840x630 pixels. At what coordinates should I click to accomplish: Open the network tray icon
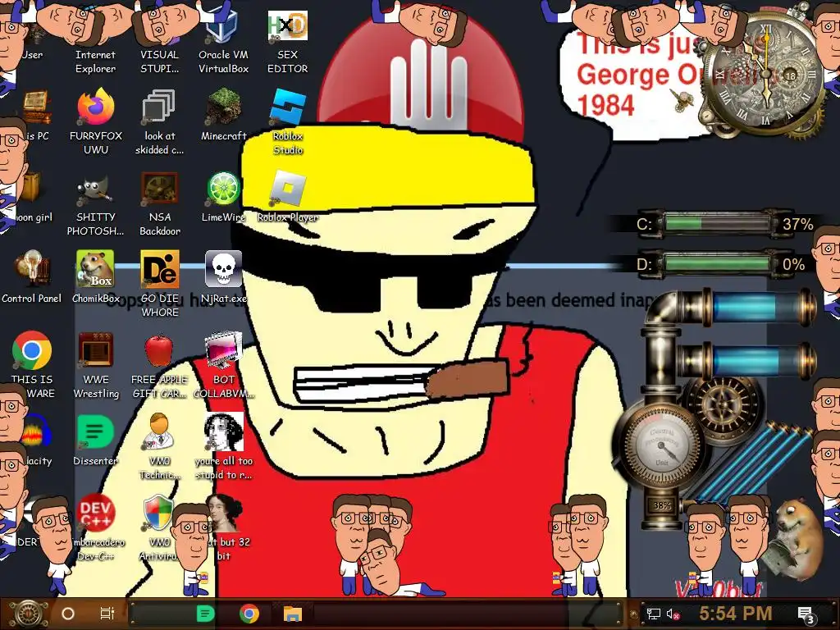653,614
